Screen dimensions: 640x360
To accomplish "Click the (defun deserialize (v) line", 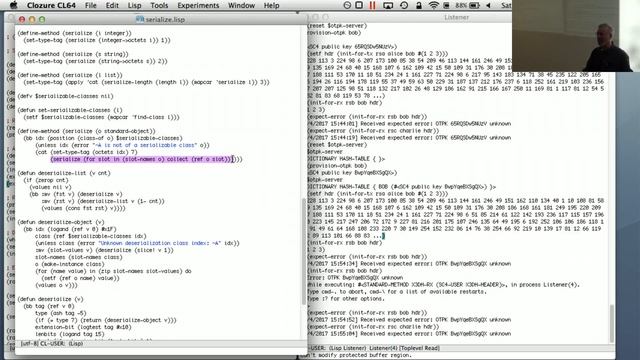I will coord(50,299).
